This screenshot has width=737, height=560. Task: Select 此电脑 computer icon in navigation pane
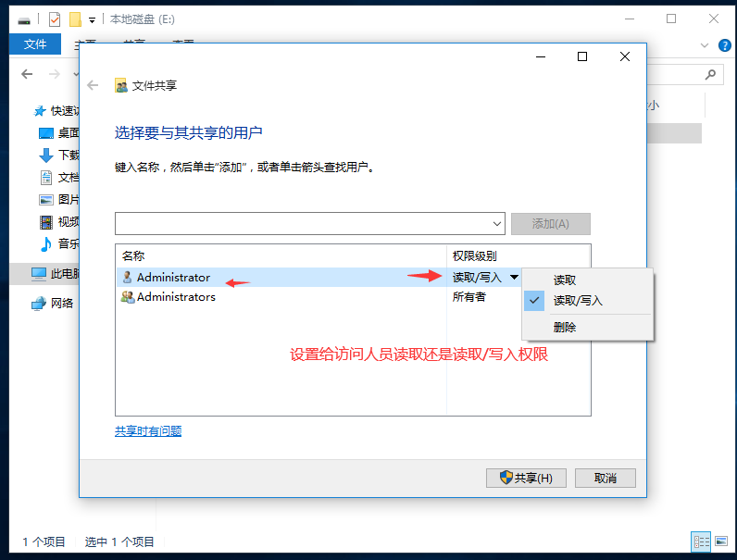pyautogui.click(x=39, y=273)
